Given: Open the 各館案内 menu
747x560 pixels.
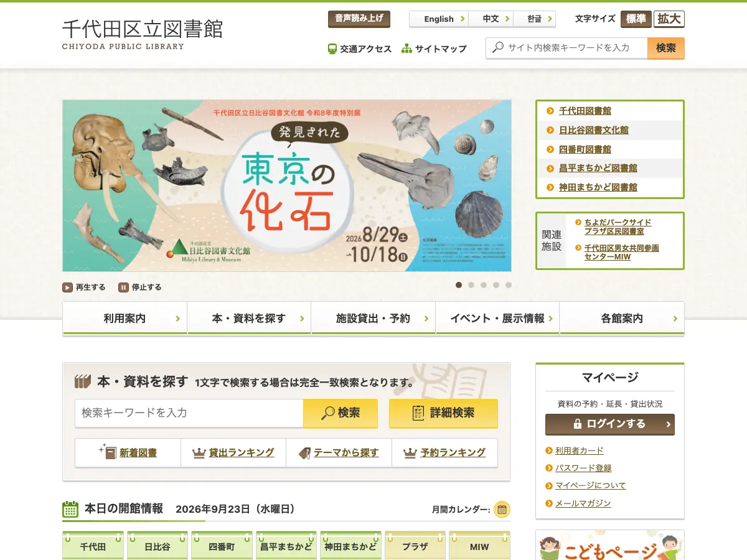Looking at the screenshot, I should click(622, 319).
